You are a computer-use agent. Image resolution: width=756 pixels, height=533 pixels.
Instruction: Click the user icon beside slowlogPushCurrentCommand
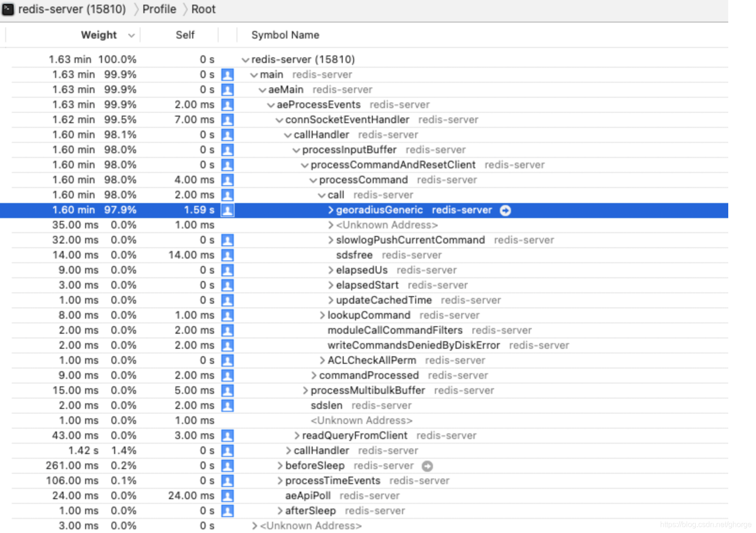pyautogui.click(x=228, y=240)
